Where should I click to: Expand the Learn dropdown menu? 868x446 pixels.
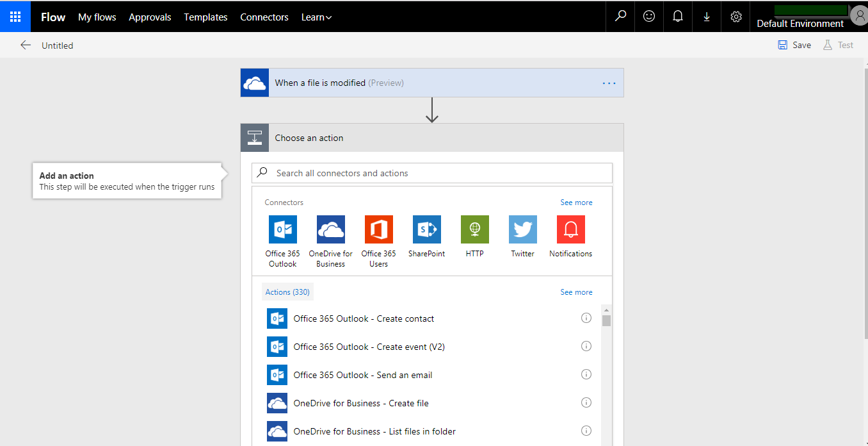pos(316,17)
